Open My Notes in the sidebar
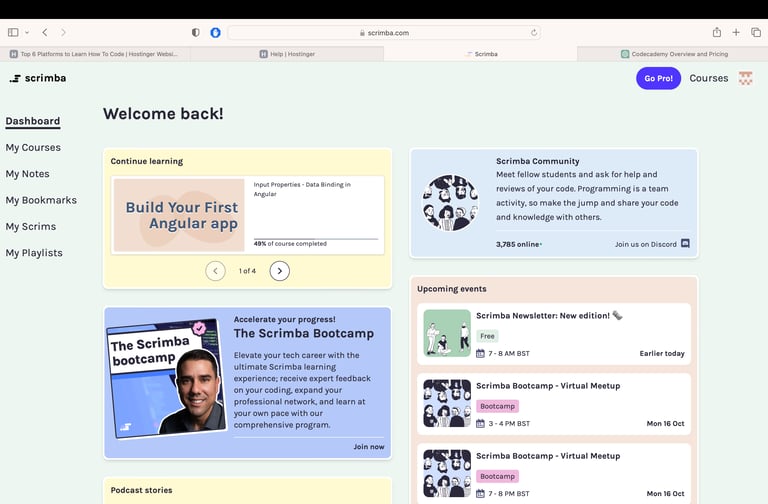Image resolution: width=768 pixels, height=504 pixels. pos(27,174)
